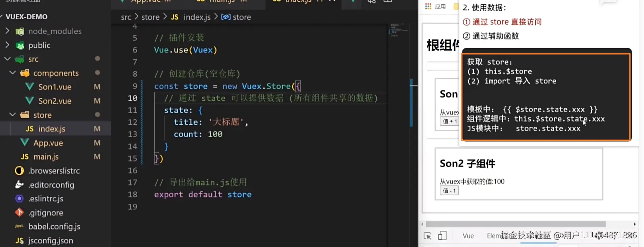Click the components folder icon

coord(25,73)
